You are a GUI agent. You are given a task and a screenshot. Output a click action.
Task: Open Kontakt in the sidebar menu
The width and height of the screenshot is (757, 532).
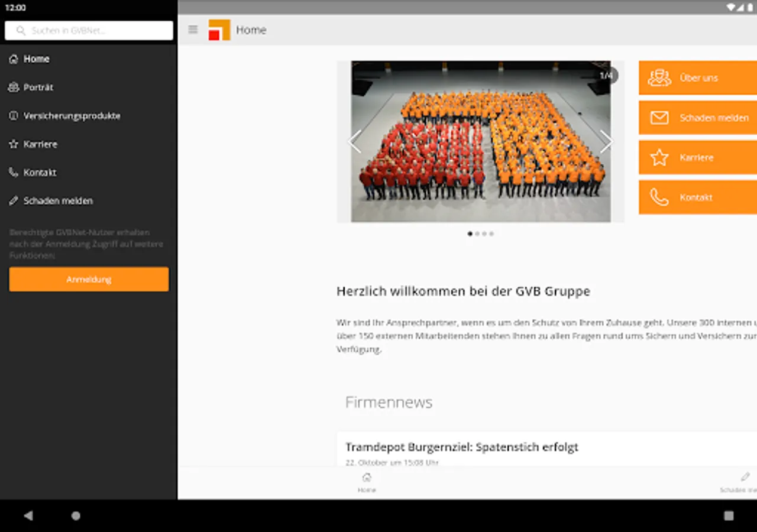click(x=89, y=173)
